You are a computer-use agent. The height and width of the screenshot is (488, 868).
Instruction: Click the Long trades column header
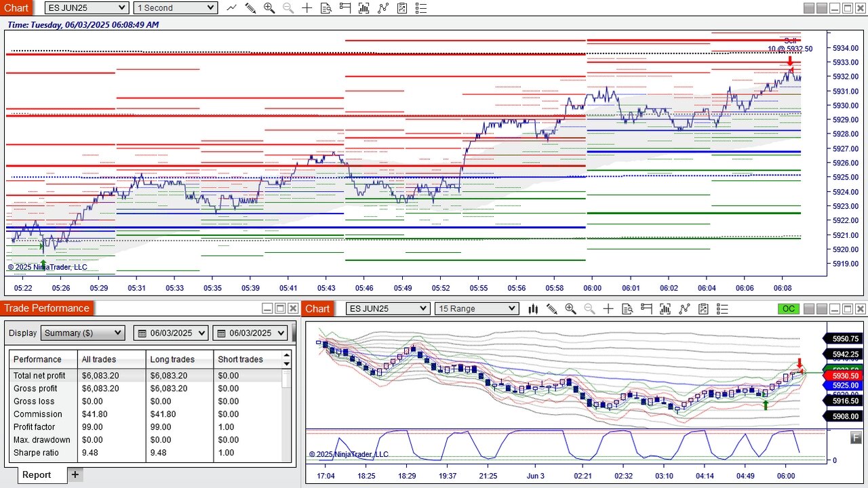coord(180,359)
